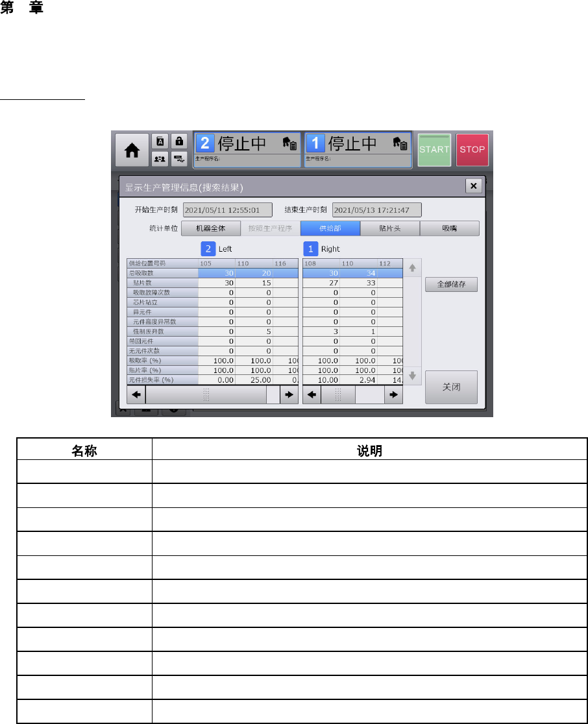Click lane 2 production program icon
Image resolution: width=588 pixels, height=724 pixels.
coord(289,143)
